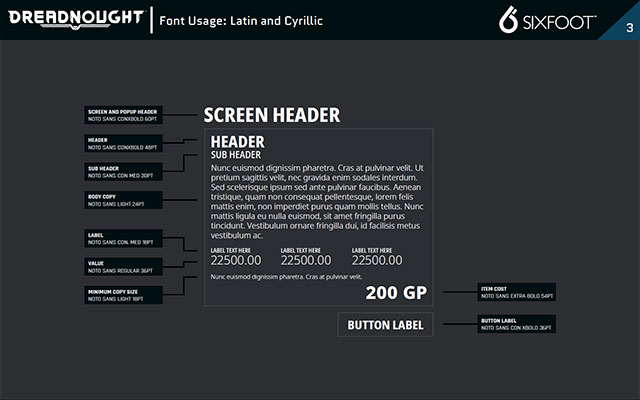This screenshot has width=640, height=400.
Task: Click the Label Noto Sans Con. Med annotation
Action: 122,238
